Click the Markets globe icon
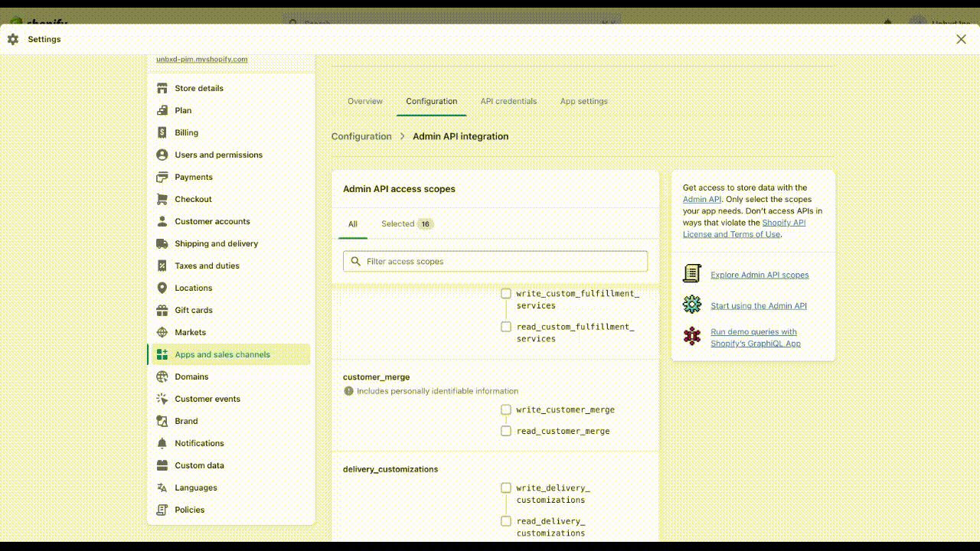Image resolution: width=980 pixels, height=551 pixels. coord(162,332)
